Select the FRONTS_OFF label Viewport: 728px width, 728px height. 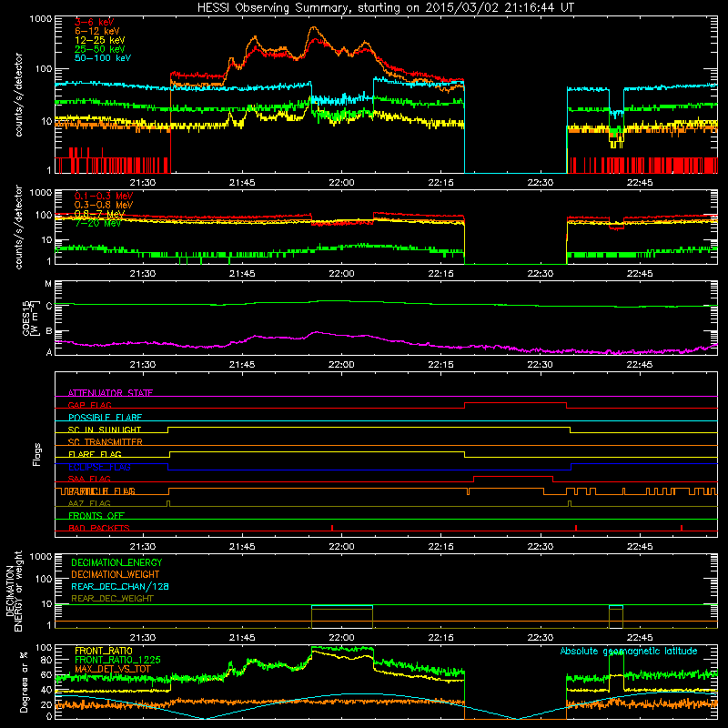point(96,515)
